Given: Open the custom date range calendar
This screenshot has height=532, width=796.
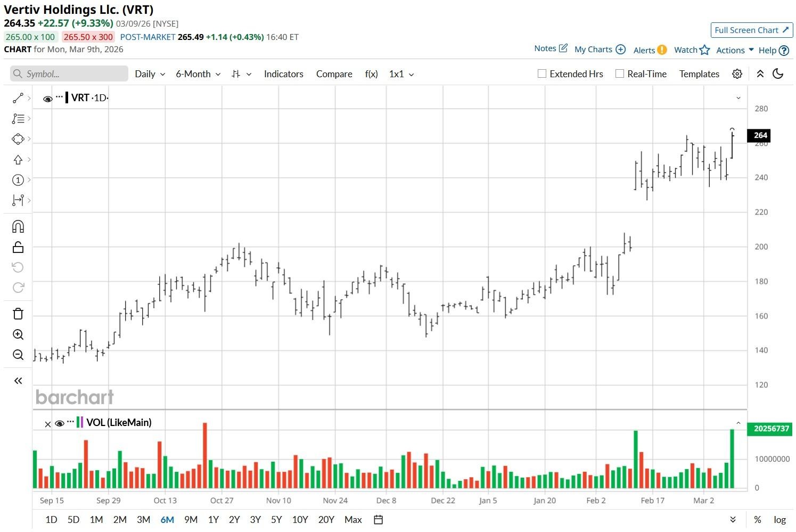Looking at the screenshot, I should click(x=379, y=520).
